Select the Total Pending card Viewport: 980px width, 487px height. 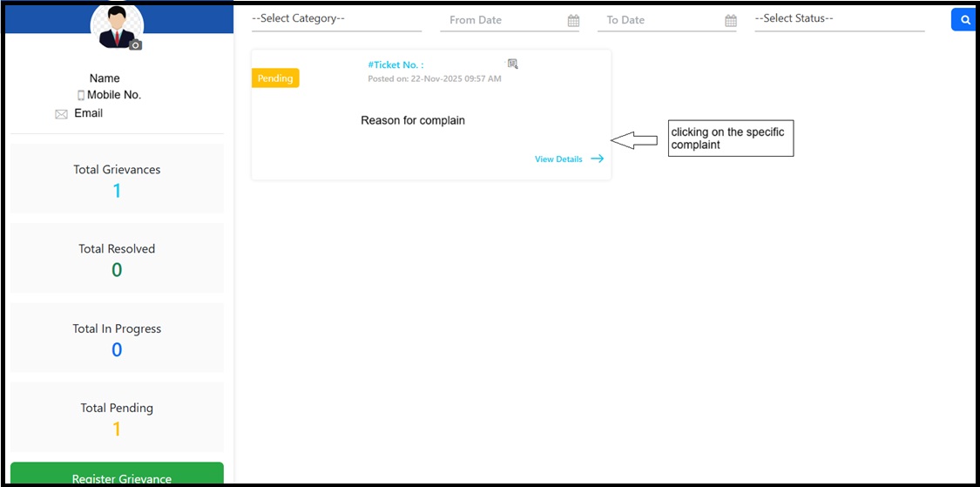(117, 417)
